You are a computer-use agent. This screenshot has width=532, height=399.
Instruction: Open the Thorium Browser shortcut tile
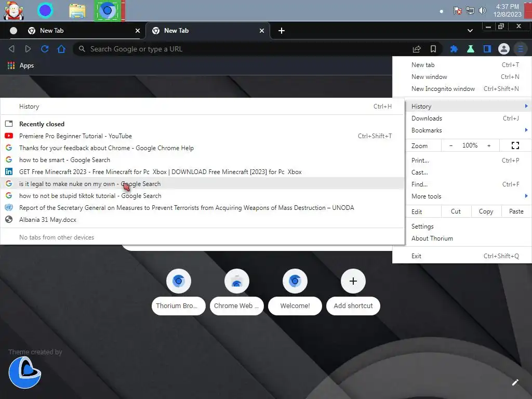click(x=179, y=292)
